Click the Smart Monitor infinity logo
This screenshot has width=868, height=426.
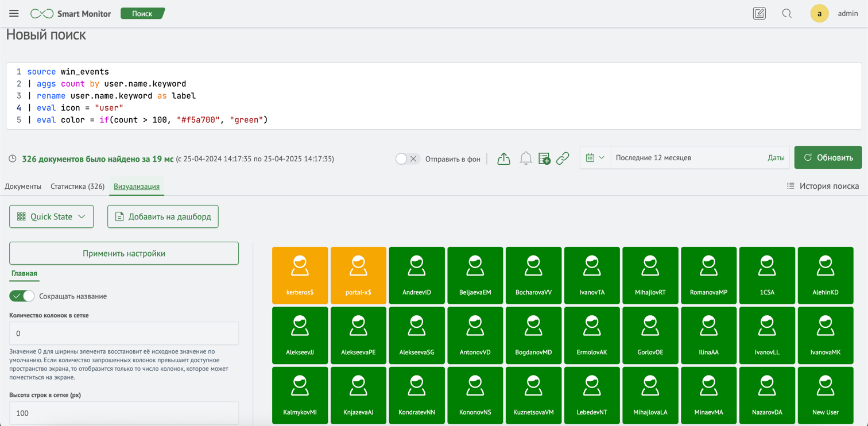point(42,13)
